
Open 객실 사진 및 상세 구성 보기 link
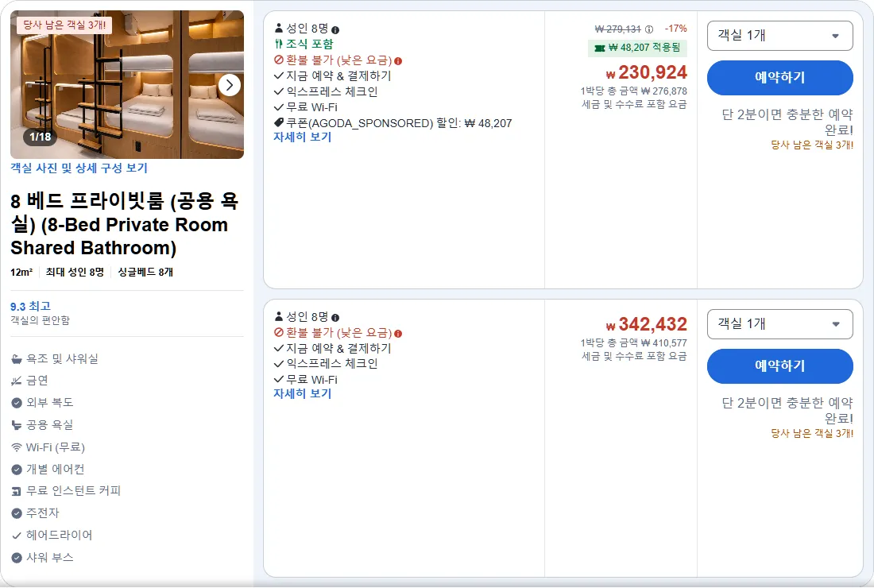[x=79, y=168]
